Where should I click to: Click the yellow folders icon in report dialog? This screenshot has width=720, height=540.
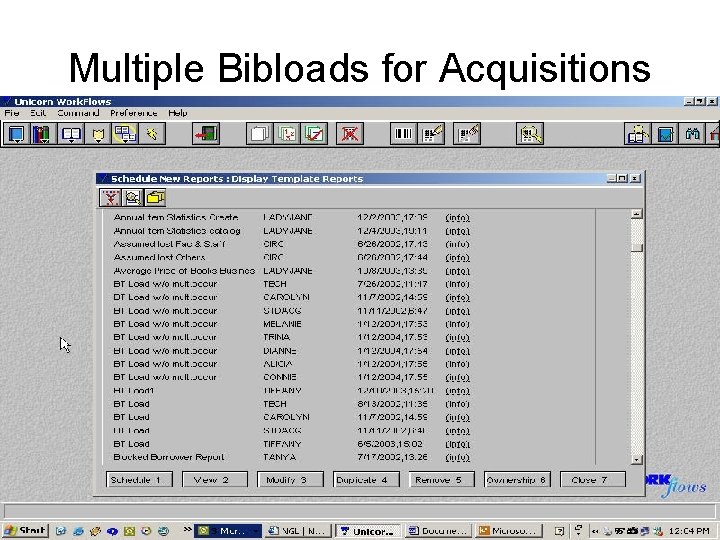pos(155,197)
